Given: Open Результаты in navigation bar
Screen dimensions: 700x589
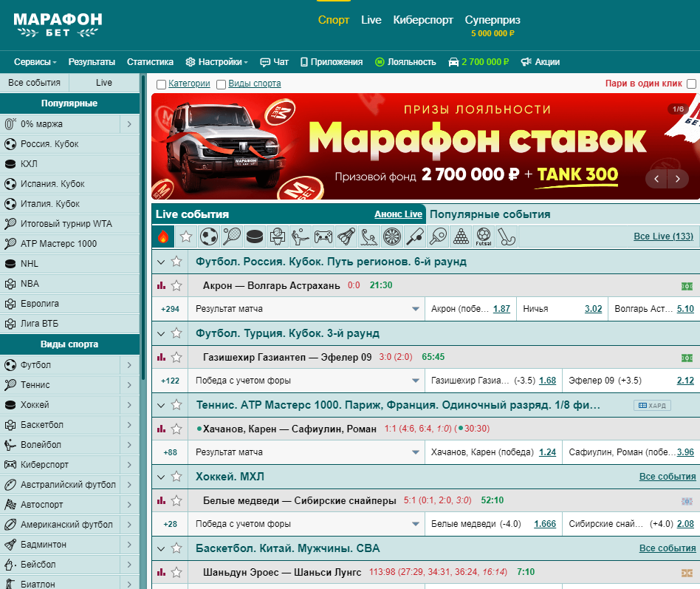Looking at the screenshot, I should click(x=92, y=62).
